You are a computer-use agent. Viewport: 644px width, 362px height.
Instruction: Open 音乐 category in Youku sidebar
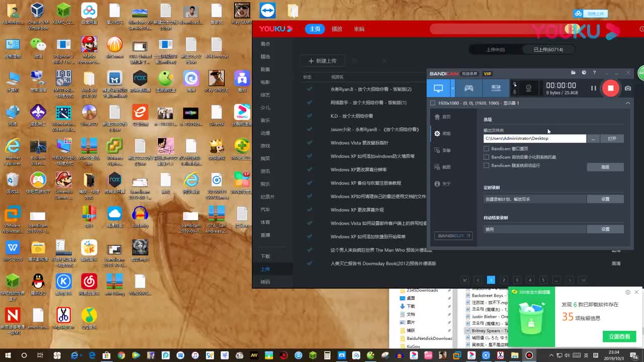click(265, 120)
